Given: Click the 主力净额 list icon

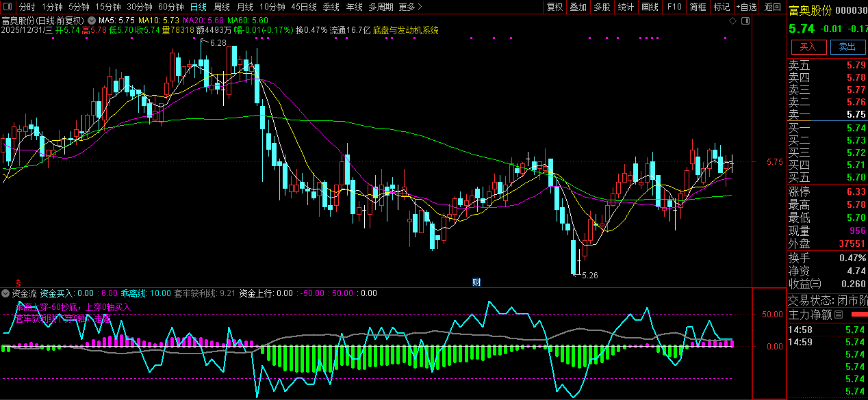Looking at the screenshot, I should (x=839, y=315).
